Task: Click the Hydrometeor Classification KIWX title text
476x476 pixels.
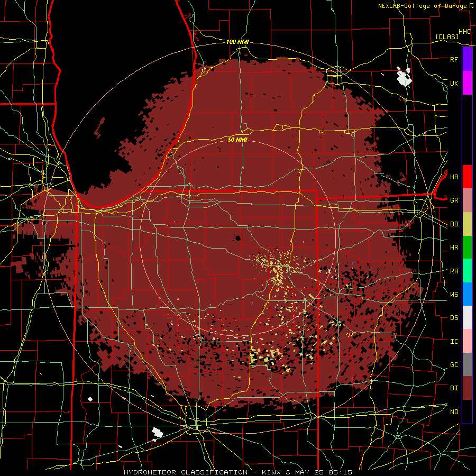Action: point(237,472)
